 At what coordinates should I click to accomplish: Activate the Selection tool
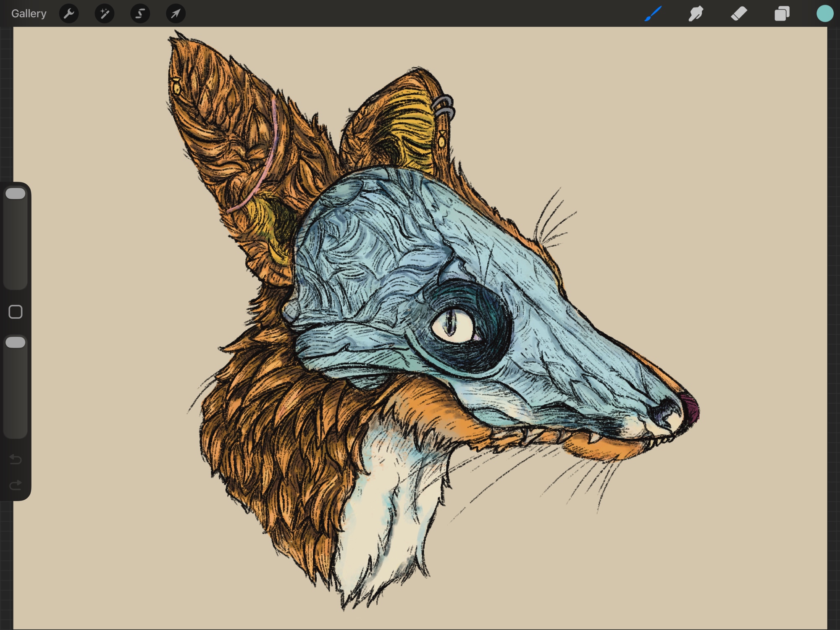(x=140, y=13)
